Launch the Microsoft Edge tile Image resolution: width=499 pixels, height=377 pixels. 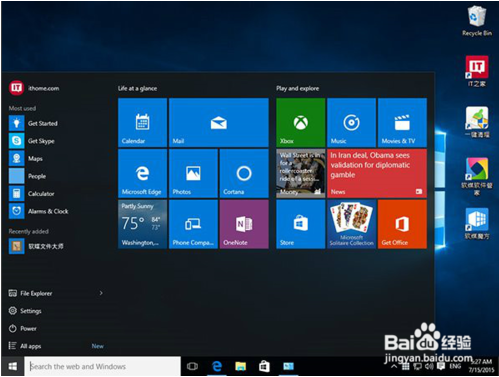tap(142, 173)
